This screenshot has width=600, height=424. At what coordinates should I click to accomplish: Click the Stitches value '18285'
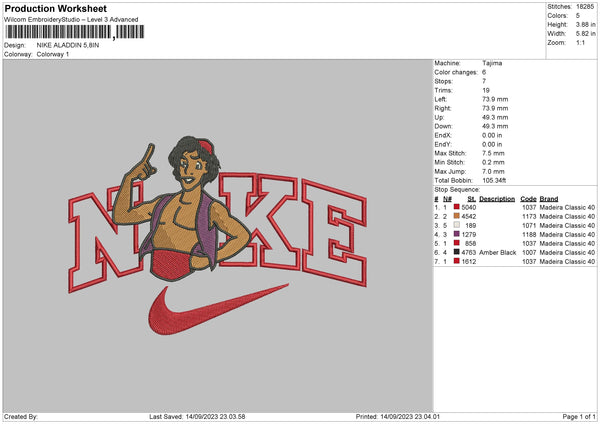(x=585, y=7)
